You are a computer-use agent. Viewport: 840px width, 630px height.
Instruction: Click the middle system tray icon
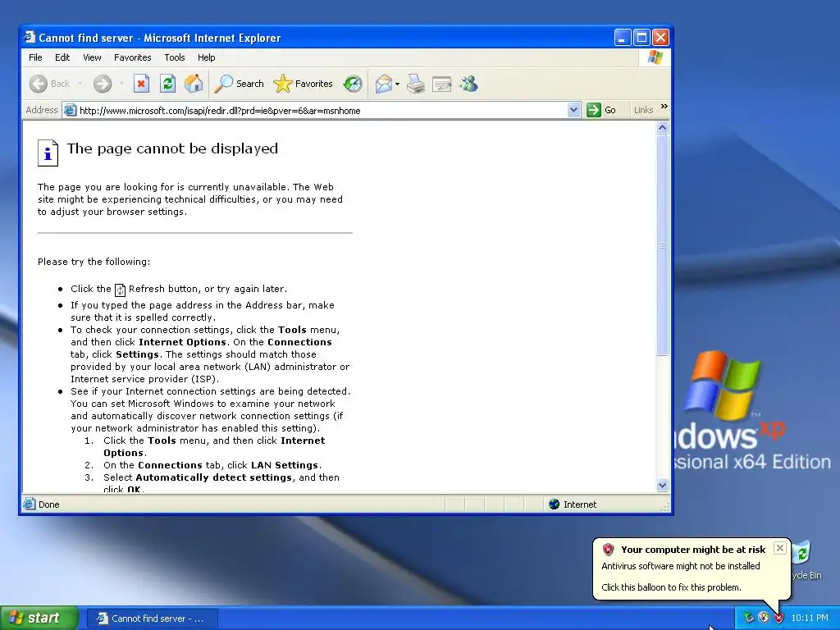point(764,618)
